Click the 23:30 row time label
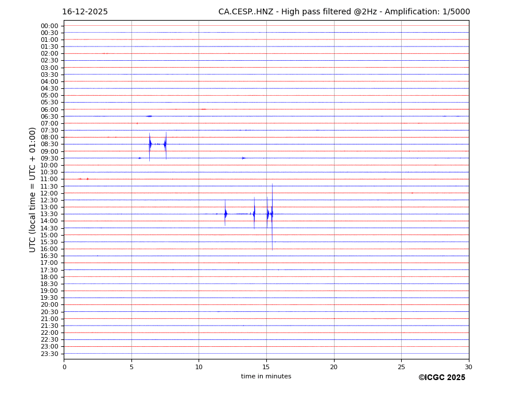The height and width of the screenshot is (399, 532). [x=49, y=354]
